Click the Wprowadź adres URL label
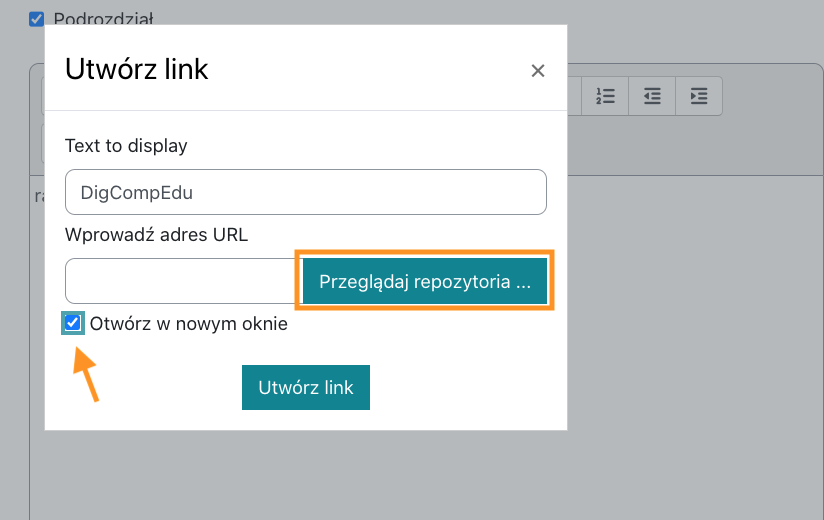824x520 pixels. [x=156, y=236]
